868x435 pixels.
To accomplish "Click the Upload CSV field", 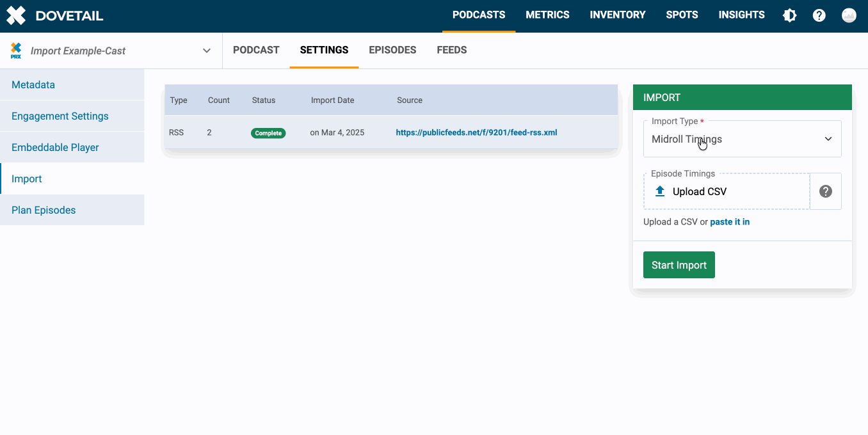I will 727,191.
